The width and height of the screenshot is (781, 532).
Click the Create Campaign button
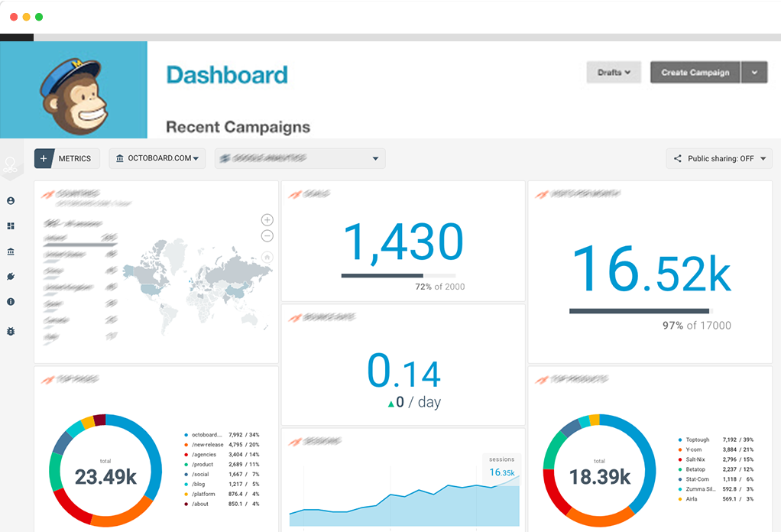[x=695, y=73]
